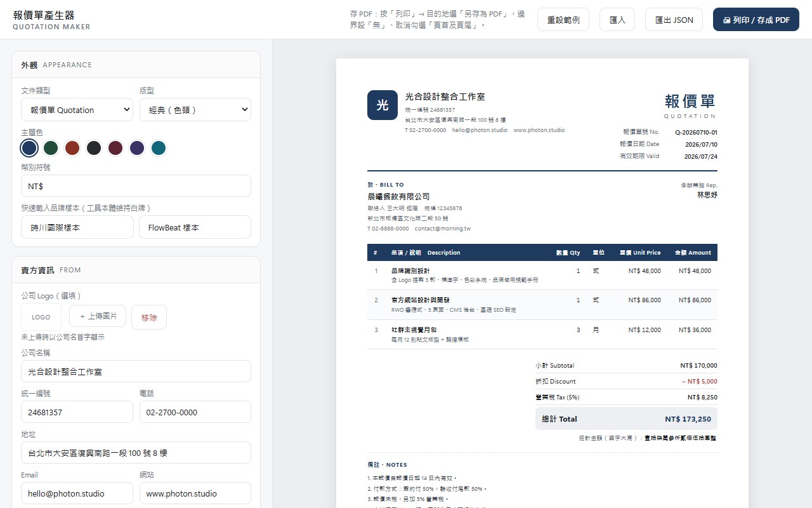The width and height of the screenshot is (812, 508).
Task: Click total value NT$ 173,250
Action: tap(688, 419)
